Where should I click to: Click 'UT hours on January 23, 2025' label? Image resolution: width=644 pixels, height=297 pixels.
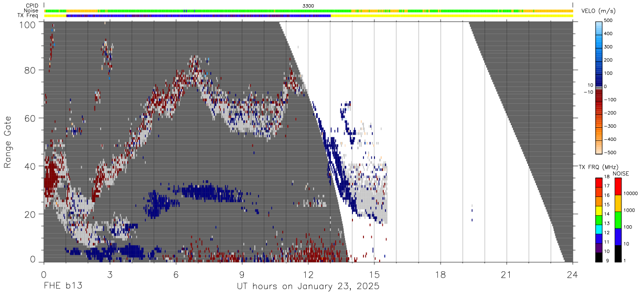(x=308, y=287)
